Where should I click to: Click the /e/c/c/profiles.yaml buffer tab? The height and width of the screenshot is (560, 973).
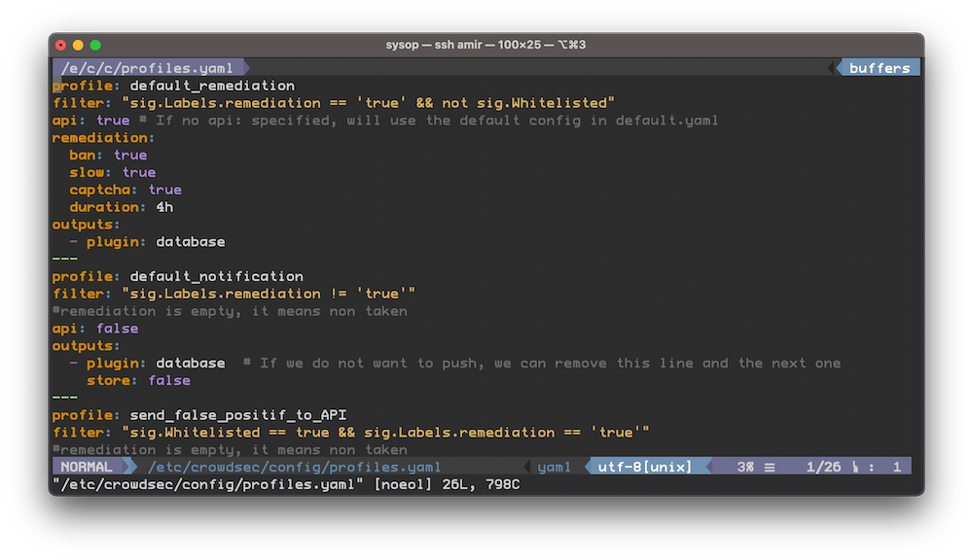pyautogui.click(x=147, y=68)
